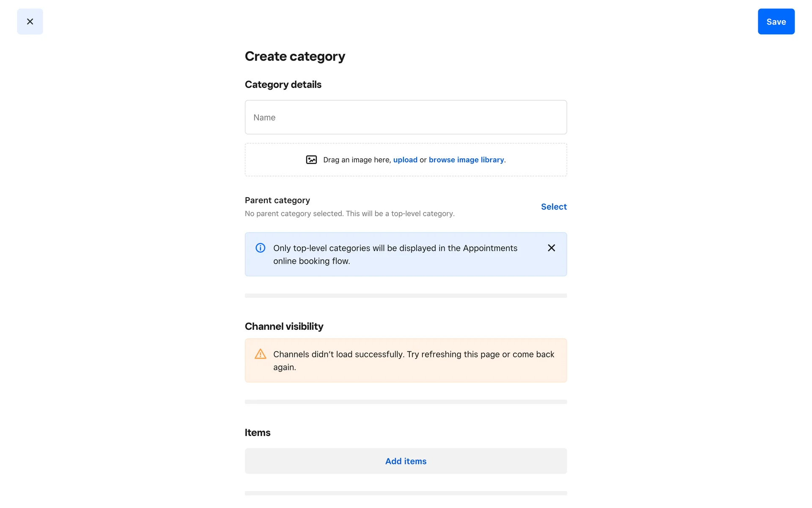812x508 pixels.
Task: Click the 'No parent category selected' description
Action: 349,214
